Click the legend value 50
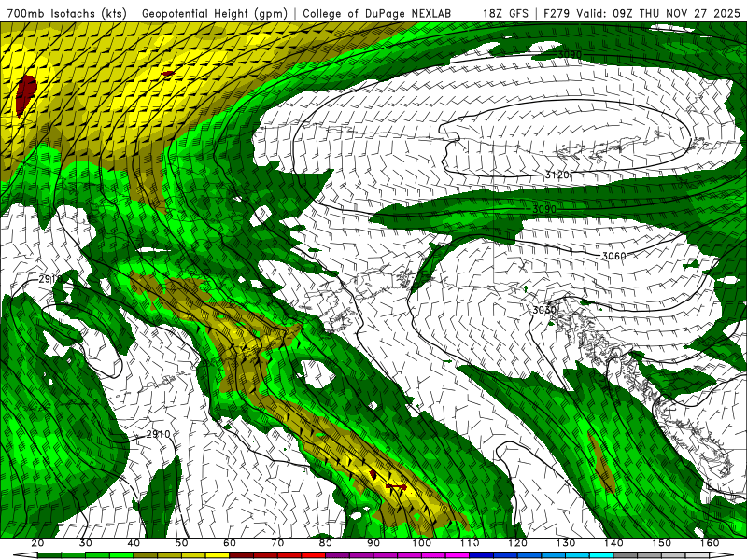The image size is (747, 560). click(x=181, y=543)
